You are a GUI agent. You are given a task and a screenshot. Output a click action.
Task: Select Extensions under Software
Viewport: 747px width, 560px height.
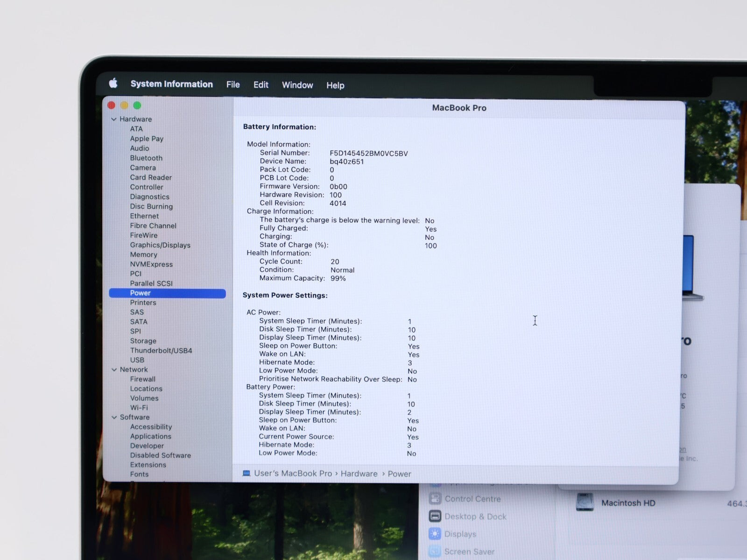click(148, 465)
